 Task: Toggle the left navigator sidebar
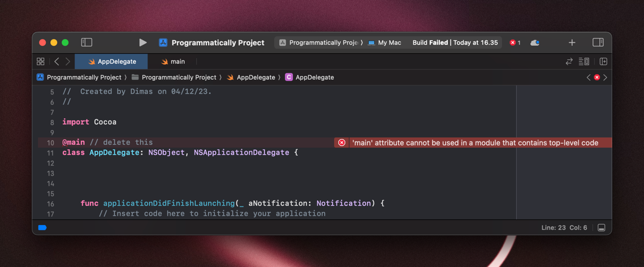pos(87,42)
